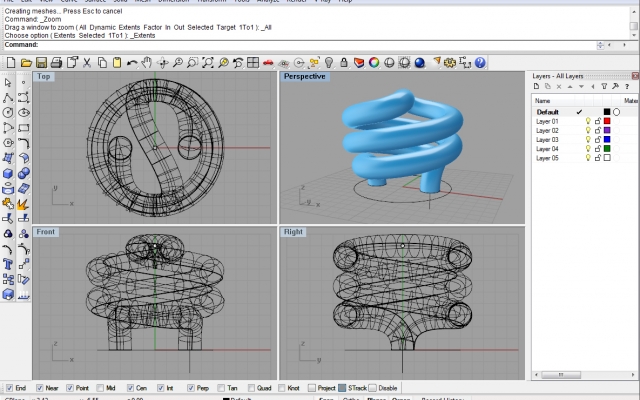The image size is (640, 400).
Task: Click the Zoom Extents icon
Action: (x=208, y=63)
